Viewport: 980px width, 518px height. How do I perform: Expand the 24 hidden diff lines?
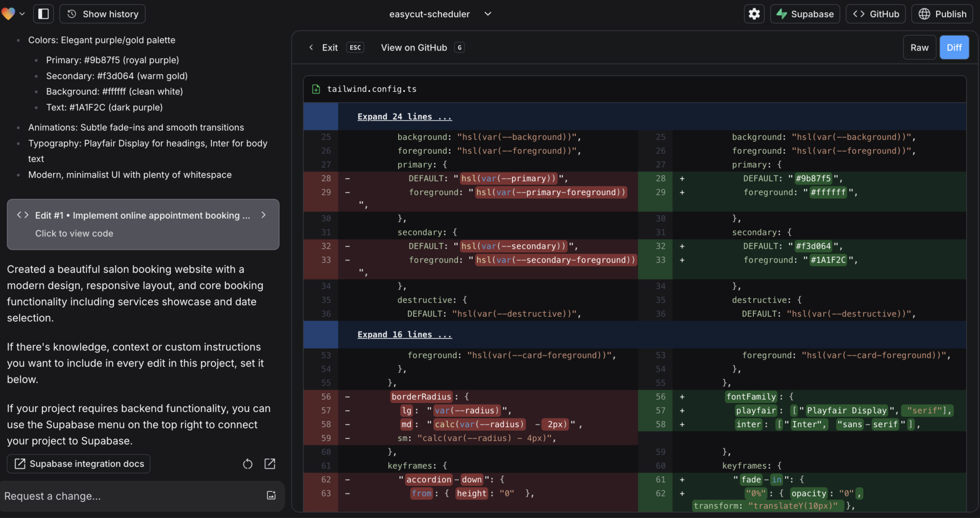[404, 116]
